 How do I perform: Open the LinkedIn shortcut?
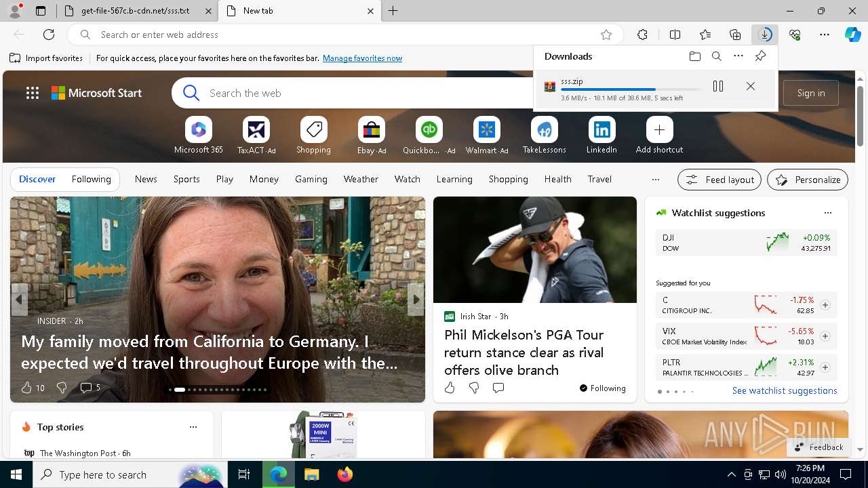pyautogui.click(x=601, y=136)
